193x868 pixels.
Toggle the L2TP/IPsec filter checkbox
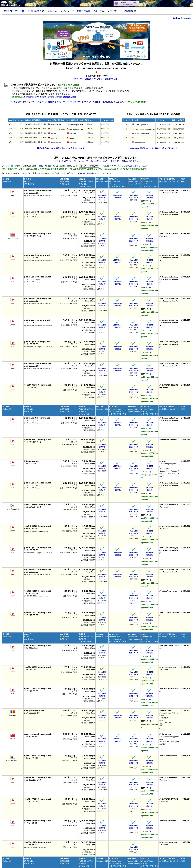point(39,166)
